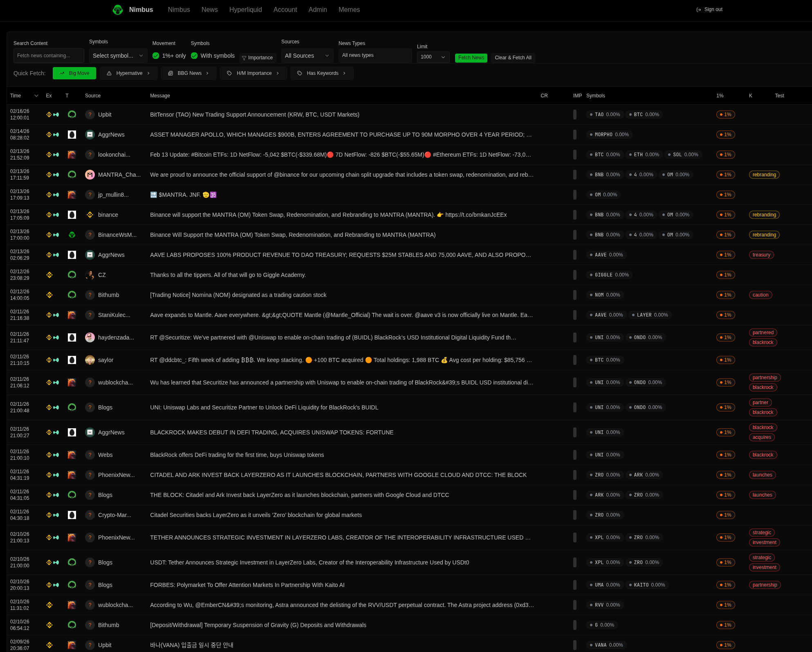Image resolution: width=812 pixels, height=652 pixels.
Task: Click the importance bar in the GIGGLE row
Action: click(575, 275)
